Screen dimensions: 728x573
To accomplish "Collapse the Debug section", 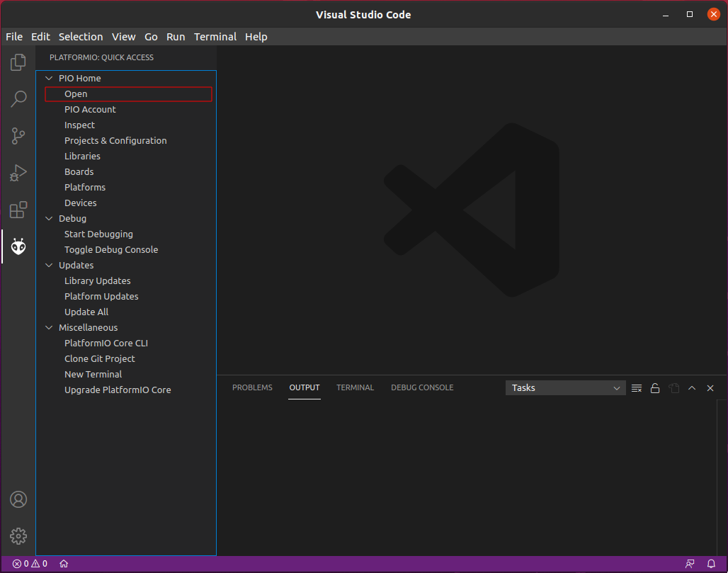I will [x=49, y=218].
